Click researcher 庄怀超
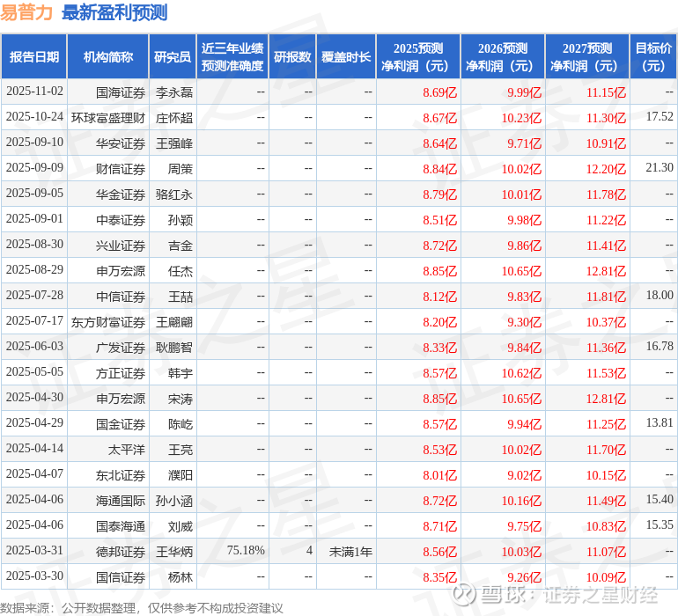The height and width of the screenshot is (616, 678). click(174, 118)
